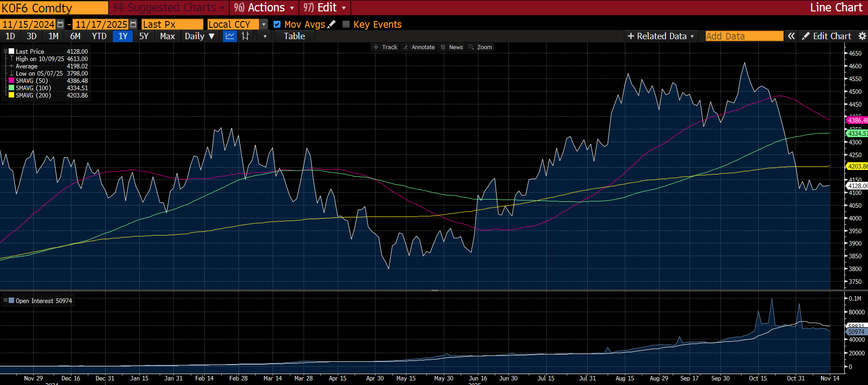Open the start date calendar picker

click(x=61, y=24)
